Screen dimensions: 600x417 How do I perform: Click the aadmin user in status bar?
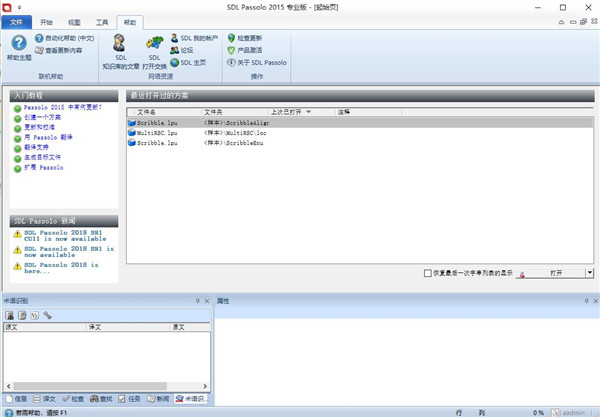pos(568,413)
